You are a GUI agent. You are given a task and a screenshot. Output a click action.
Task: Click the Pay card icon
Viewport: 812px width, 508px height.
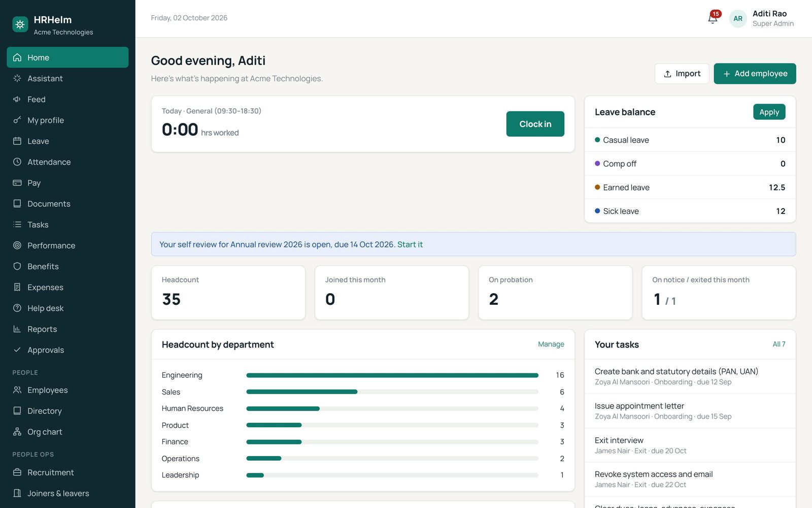(17, 182)
